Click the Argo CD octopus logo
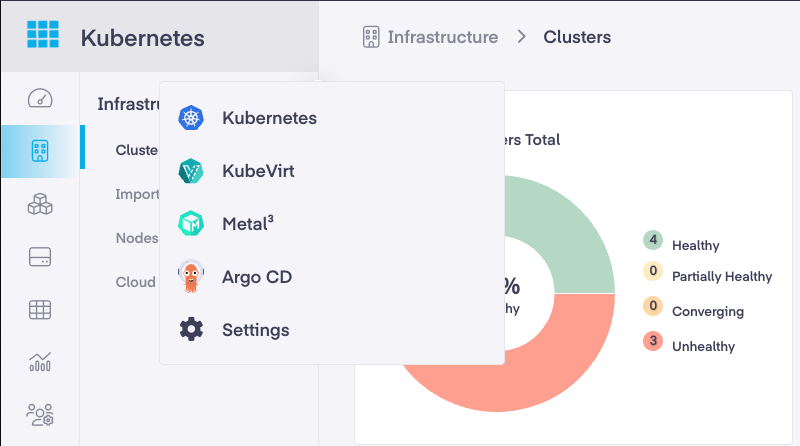Image resolution: width=800 pixels, height=446 pixels. click(191, 277)
